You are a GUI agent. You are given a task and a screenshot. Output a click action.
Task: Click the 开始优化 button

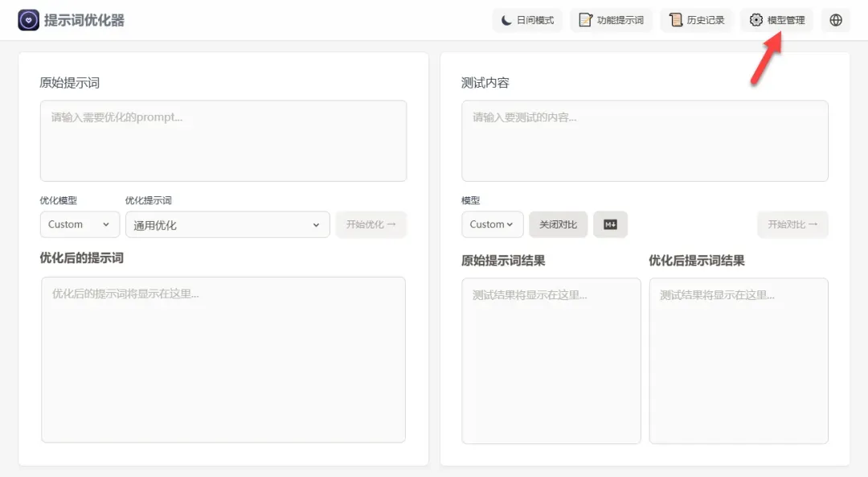(371, 224)
